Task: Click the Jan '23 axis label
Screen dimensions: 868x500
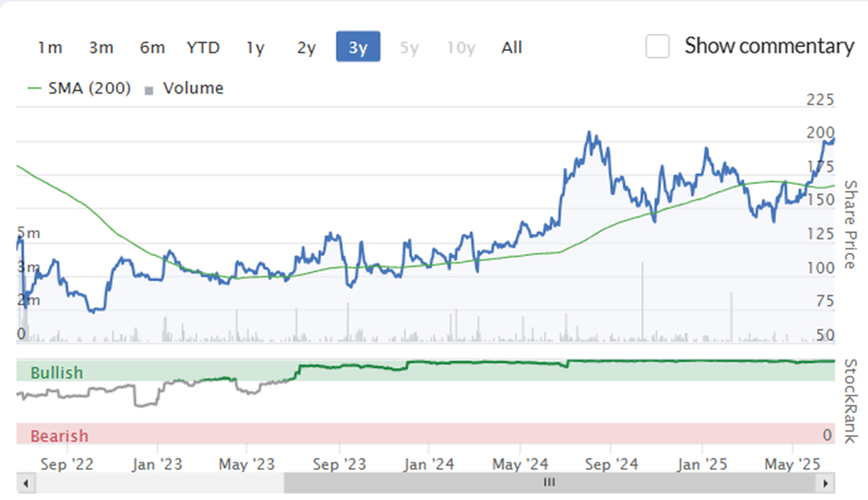Action: pyautogui.click(x=157, y=464)
